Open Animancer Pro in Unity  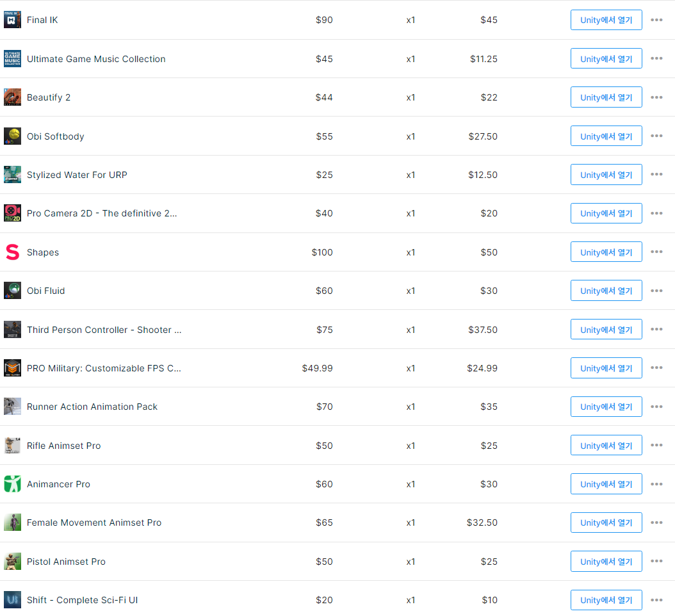pyautogui.click(x=606, y=484)
